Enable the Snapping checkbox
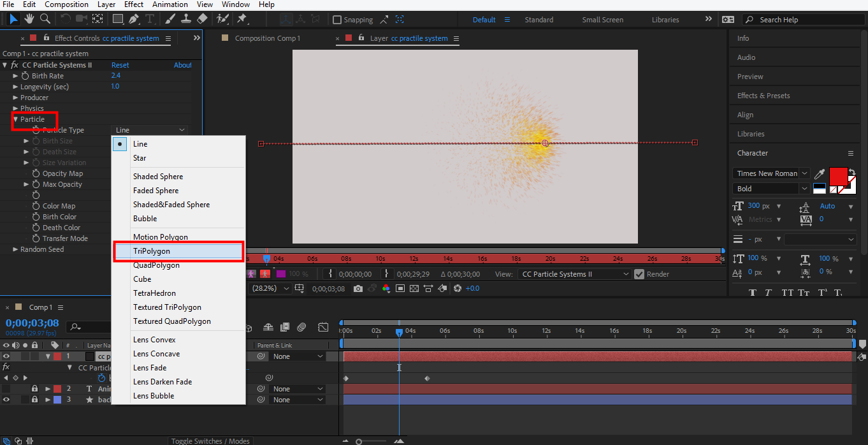The height and width of the screenshot is (445, 868). pos(338,20)
